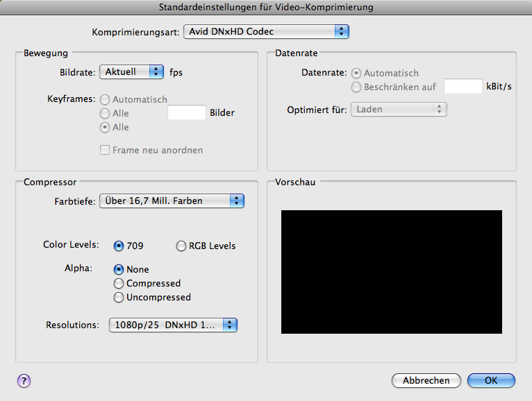Select the 709 Color Levels option
532x401 pixels.
coord(119,246)
